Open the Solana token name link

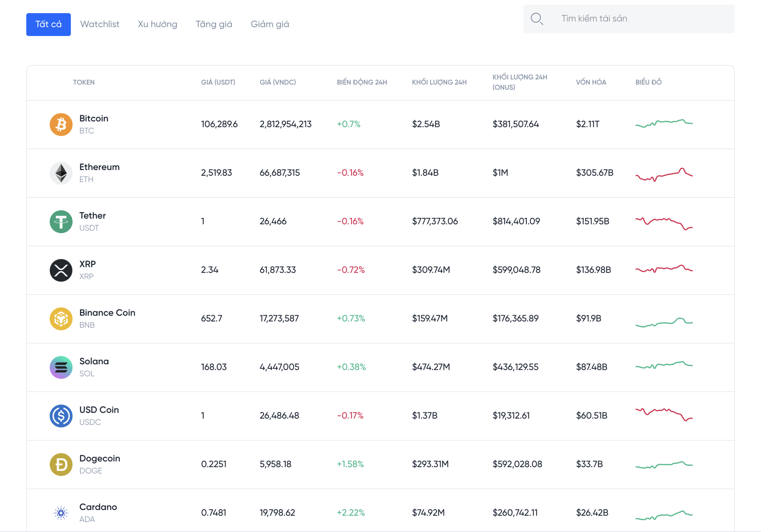(94, 361)
